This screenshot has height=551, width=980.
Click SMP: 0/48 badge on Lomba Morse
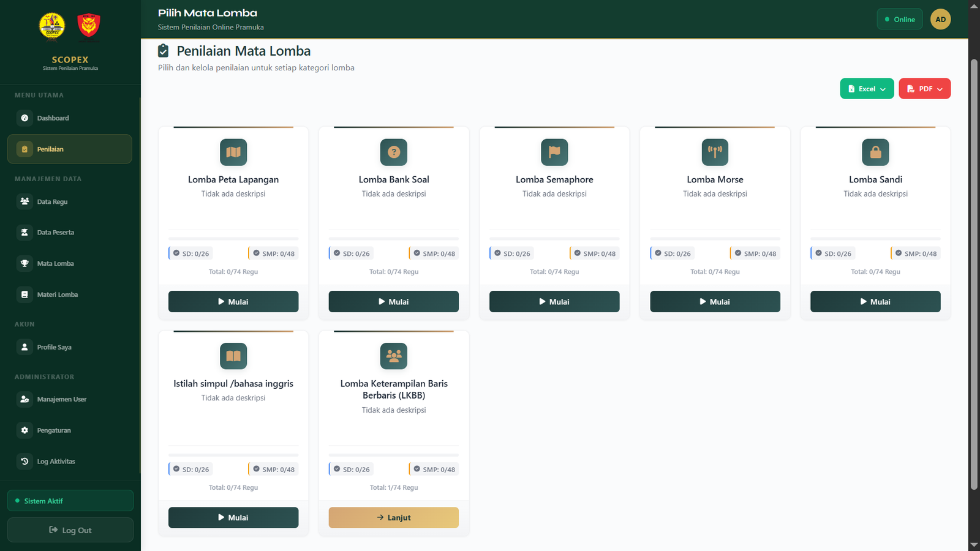(755, 253)
